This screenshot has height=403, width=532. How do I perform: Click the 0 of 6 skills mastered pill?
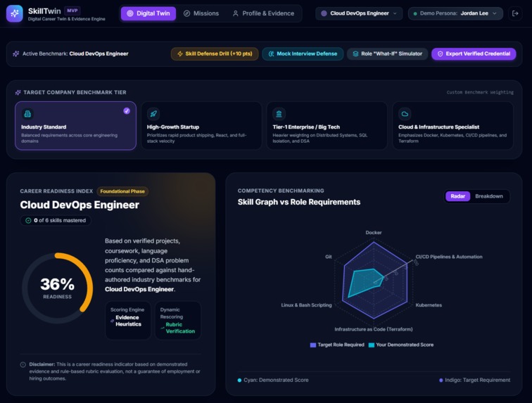pos(56,221)
